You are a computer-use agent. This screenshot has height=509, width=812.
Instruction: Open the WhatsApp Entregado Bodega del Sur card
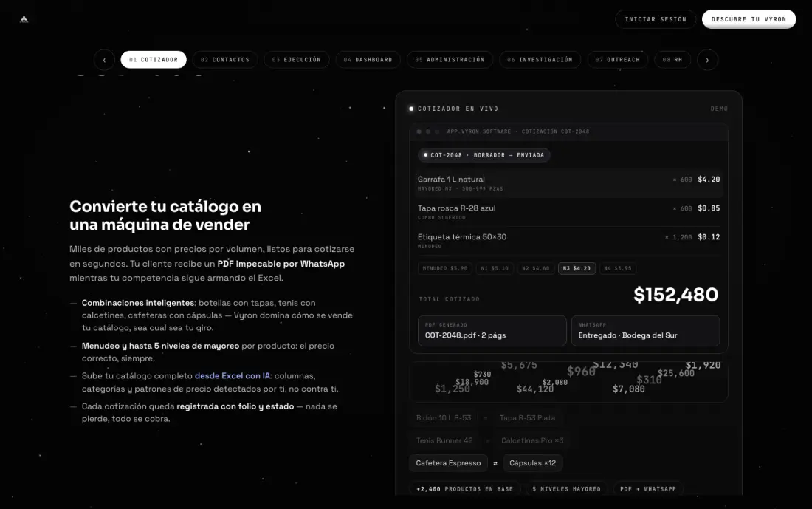point(645,331)
